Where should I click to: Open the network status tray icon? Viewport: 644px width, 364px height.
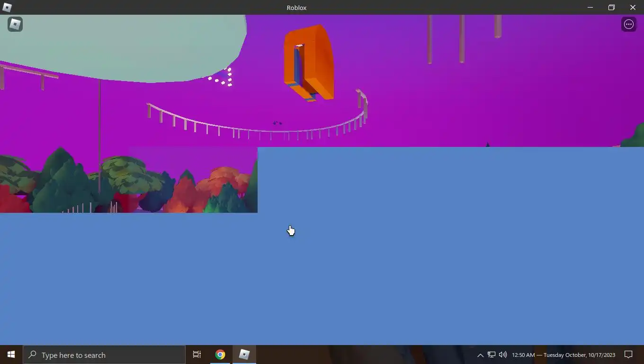(492, 355)
